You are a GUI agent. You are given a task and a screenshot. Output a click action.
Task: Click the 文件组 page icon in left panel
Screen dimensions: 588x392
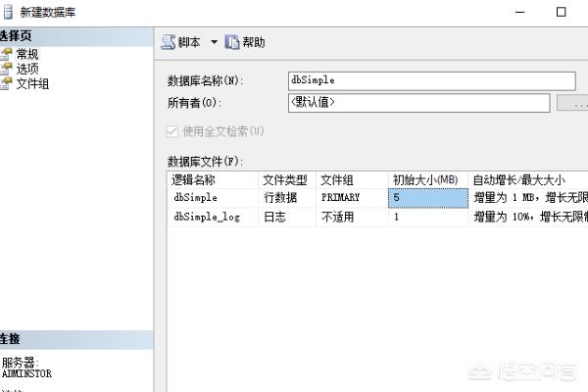[x=7, y=83]
